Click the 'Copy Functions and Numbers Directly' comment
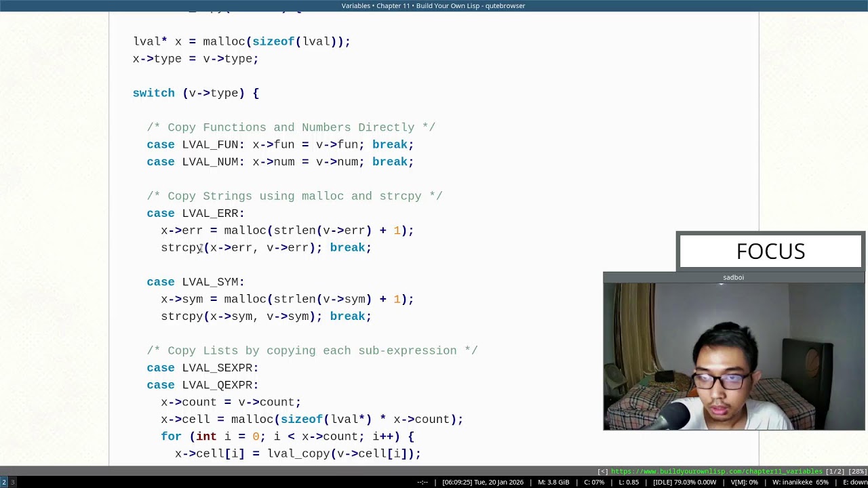Screen dimensions: 868x488 tap(291, 127)
